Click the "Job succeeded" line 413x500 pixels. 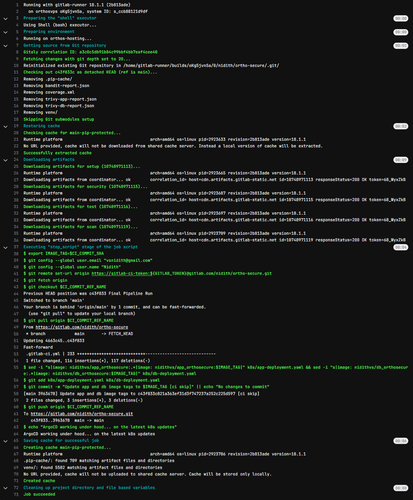(x=39, y=494)
